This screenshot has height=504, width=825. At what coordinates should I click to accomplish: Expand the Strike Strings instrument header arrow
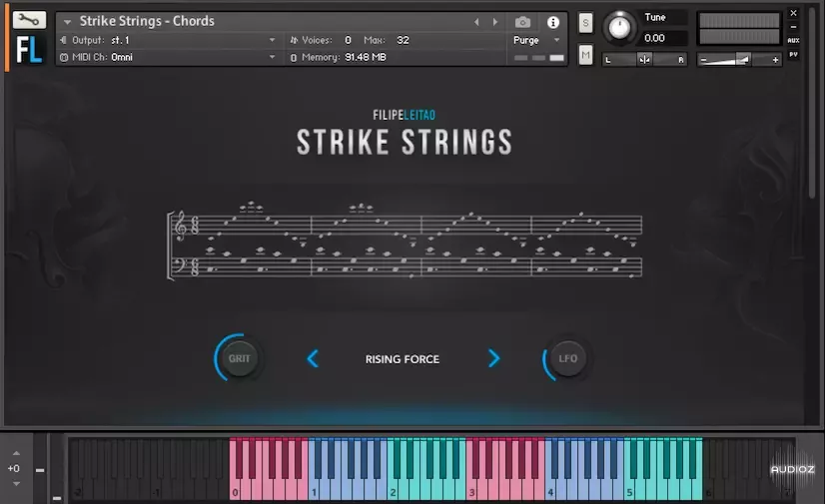point(67,22)
